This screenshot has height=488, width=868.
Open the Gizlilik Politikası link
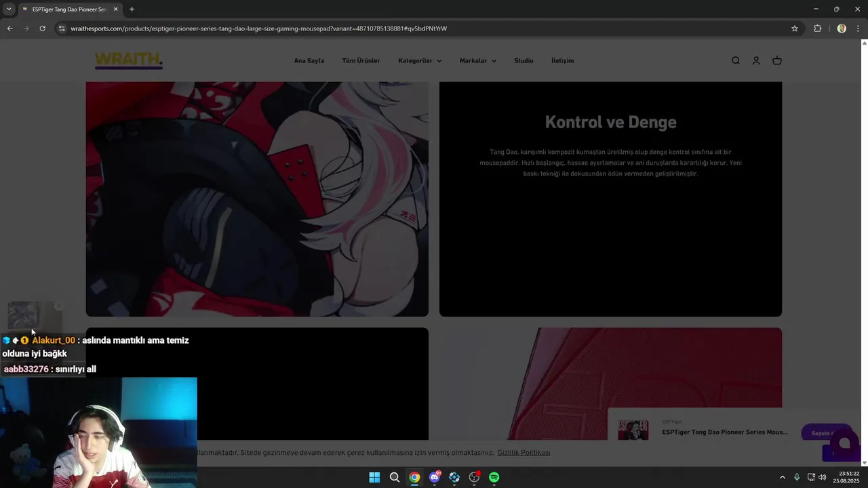click(524, 453)
